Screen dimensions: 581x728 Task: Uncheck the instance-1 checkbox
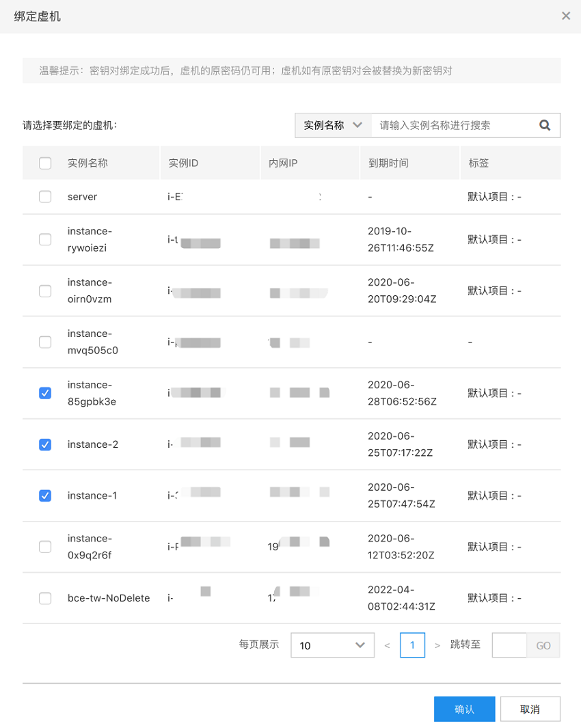click(45, 496)
